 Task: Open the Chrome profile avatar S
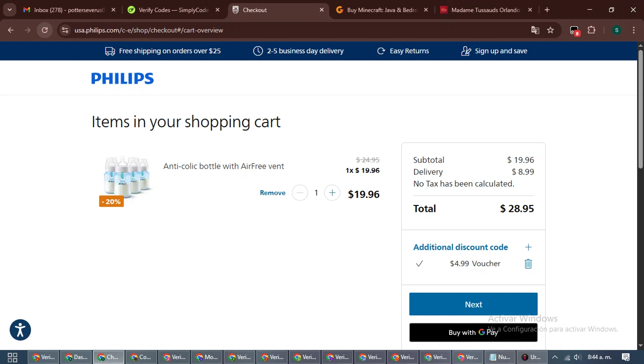617,30
